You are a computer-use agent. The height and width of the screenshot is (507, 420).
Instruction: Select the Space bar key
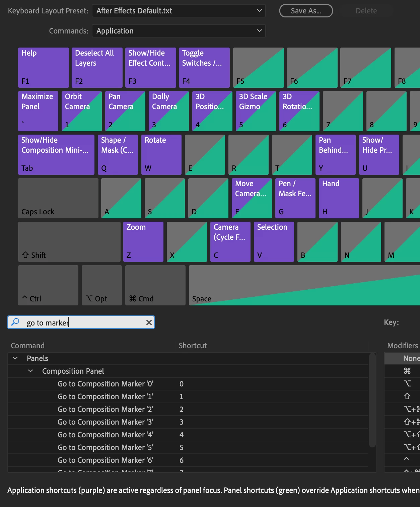click(304, 285)
